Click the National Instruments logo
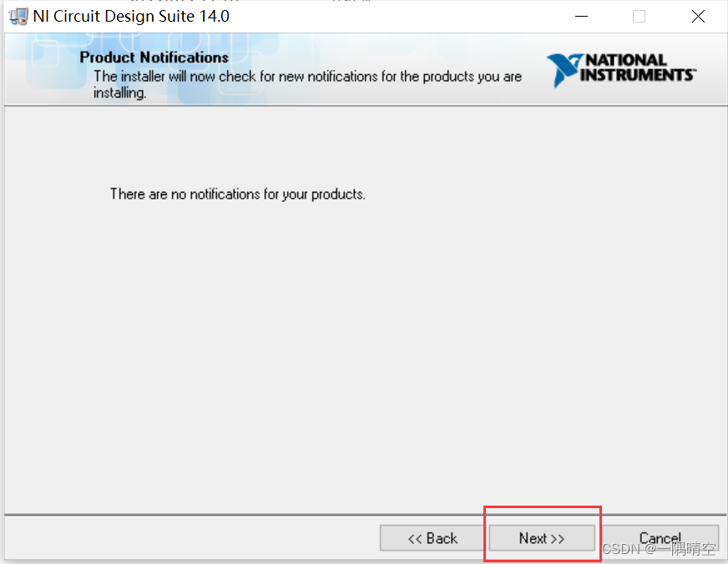Viewport: 728px width, 564px height. coord(621,70)
